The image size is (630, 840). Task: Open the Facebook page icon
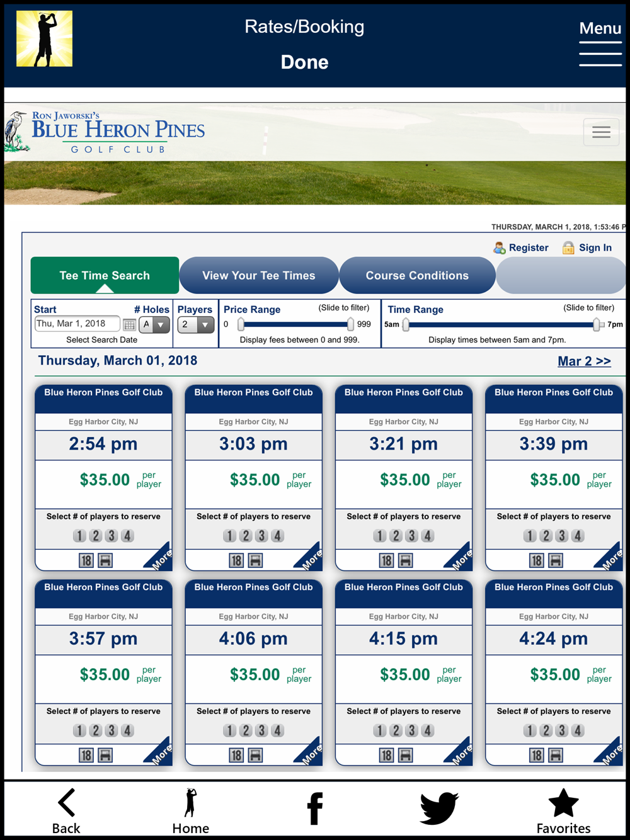314,809
